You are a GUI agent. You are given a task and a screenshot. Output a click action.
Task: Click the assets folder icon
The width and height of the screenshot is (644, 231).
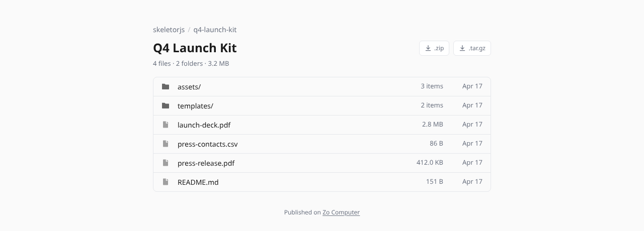point(166,86)
